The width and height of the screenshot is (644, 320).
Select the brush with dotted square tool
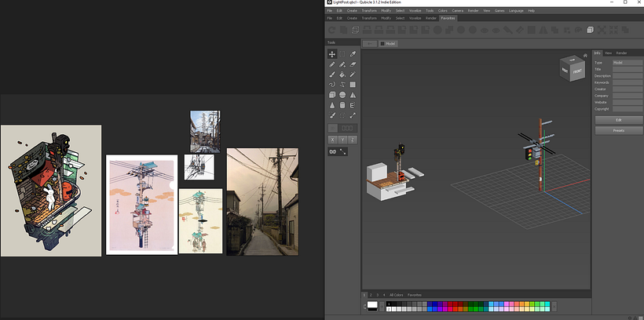[332, 116]
